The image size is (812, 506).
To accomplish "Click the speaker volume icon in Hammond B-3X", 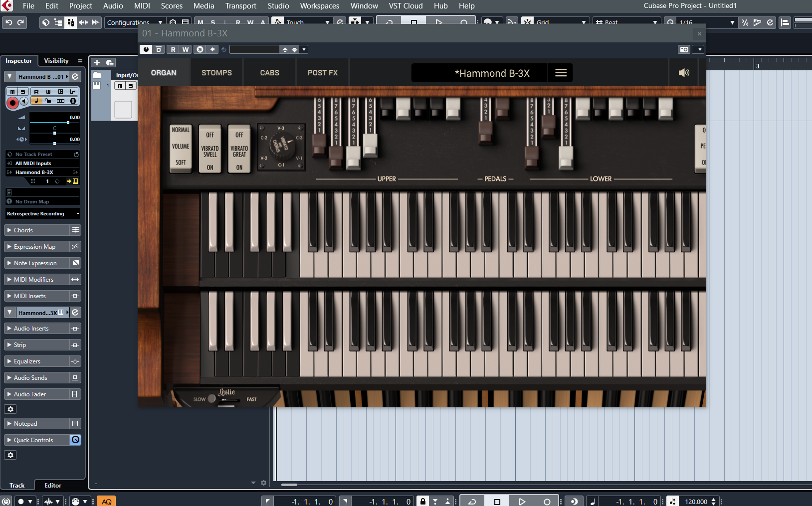I will click(684, 73).
